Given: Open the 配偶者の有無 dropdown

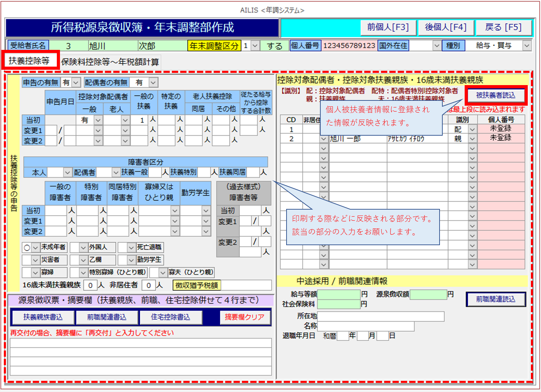Looking at the screenshot, I should click(153, 83).
